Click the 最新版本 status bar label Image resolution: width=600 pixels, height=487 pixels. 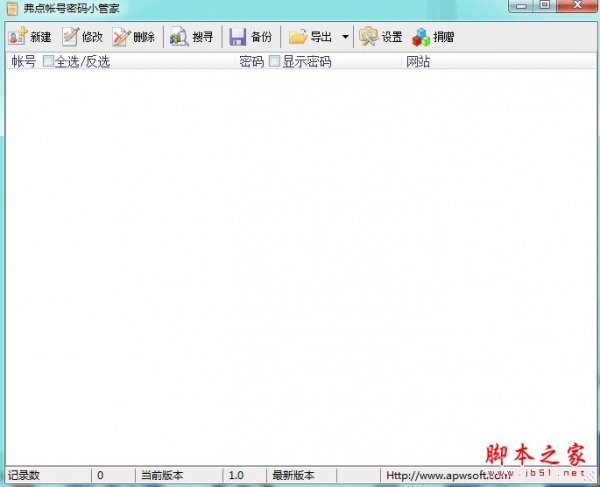pyautogui.click(x=293, y=475)
